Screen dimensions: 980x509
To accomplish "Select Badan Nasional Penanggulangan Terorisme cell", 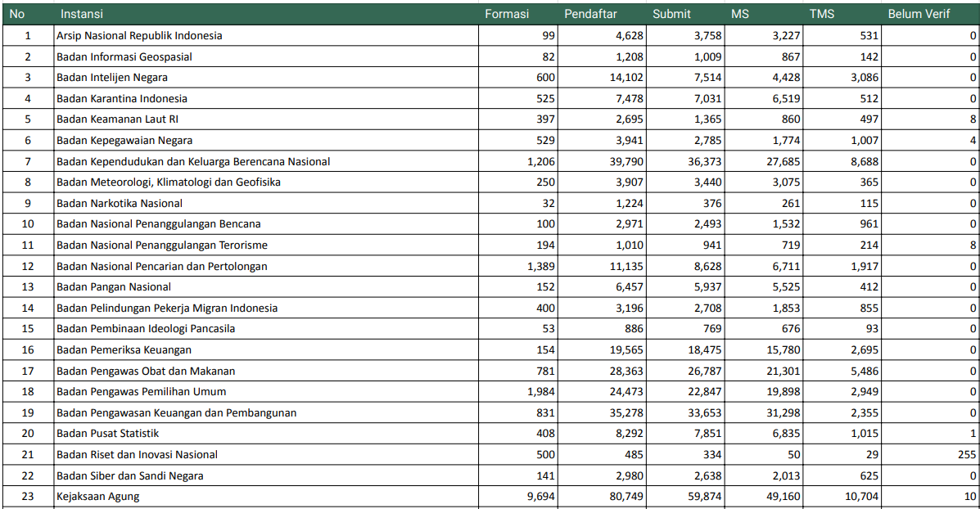I will [266, 245].
